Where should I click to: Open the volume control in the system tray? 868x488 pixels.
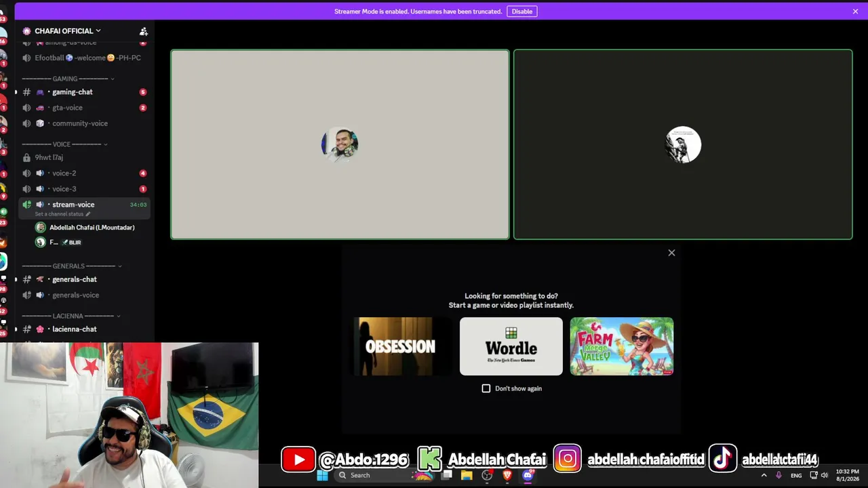(x=825, y=475)
